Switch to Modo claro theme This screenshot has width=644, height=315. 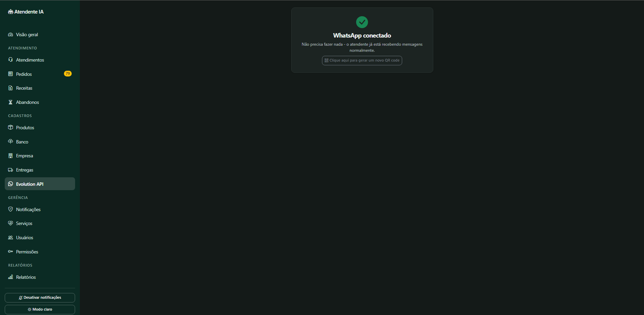40,310
